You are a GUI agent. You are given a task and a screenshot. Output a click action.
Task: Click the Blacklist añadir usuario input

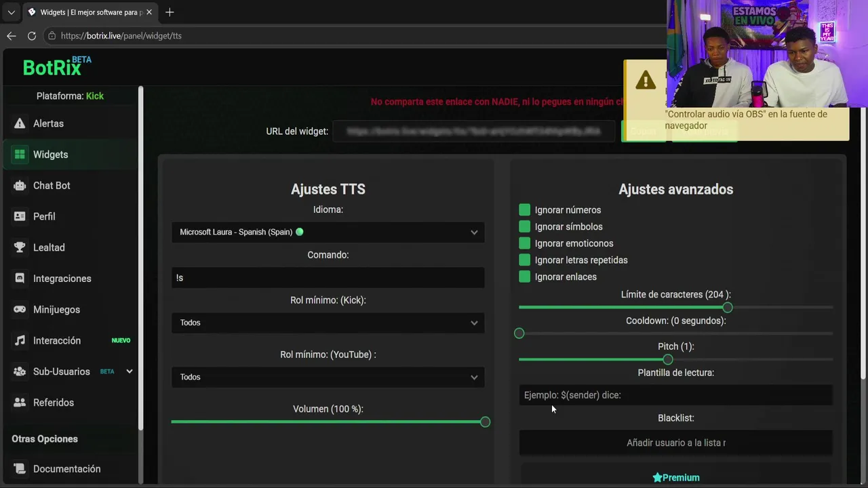click(x=676, y=443)
